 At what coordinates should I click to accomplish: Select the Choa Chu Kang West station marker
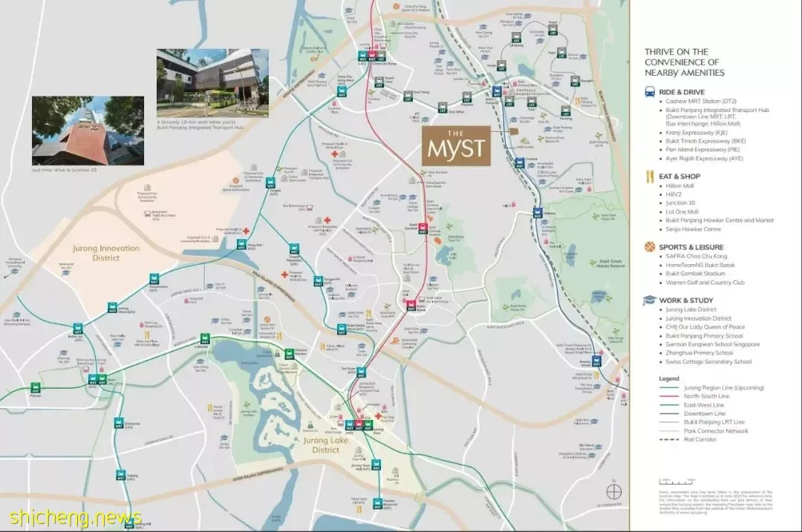[x=341, y=91]
